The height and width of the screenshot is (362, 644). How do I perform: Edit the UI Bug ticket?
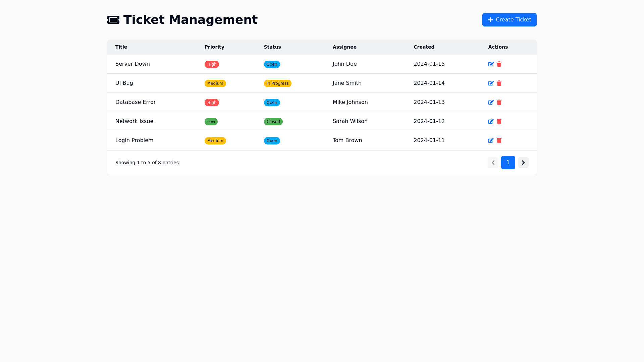point(491,83)
